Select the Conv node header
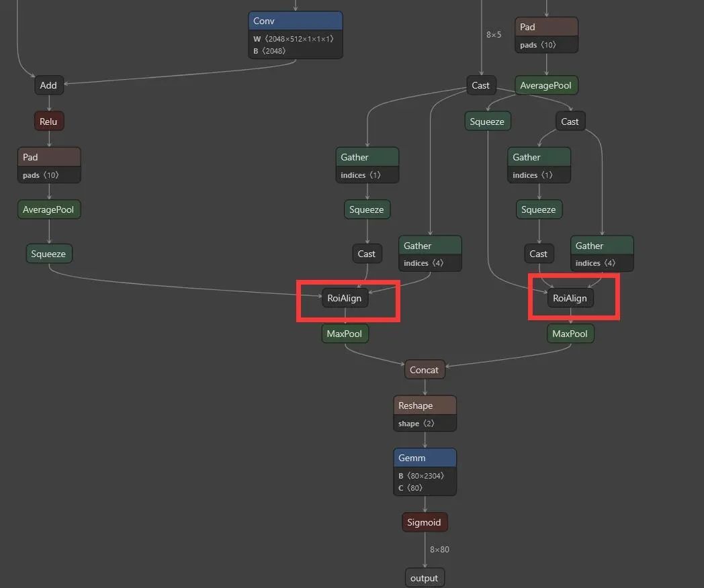Screen dimensions: 704x588 [296, 21]
